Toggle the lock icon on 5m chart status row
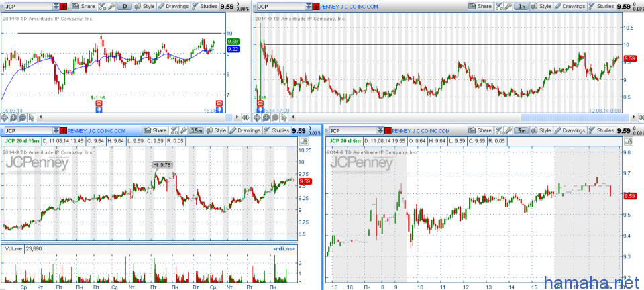Image resolution: width=644 pixels, height=290 pixels. (627, 141)
